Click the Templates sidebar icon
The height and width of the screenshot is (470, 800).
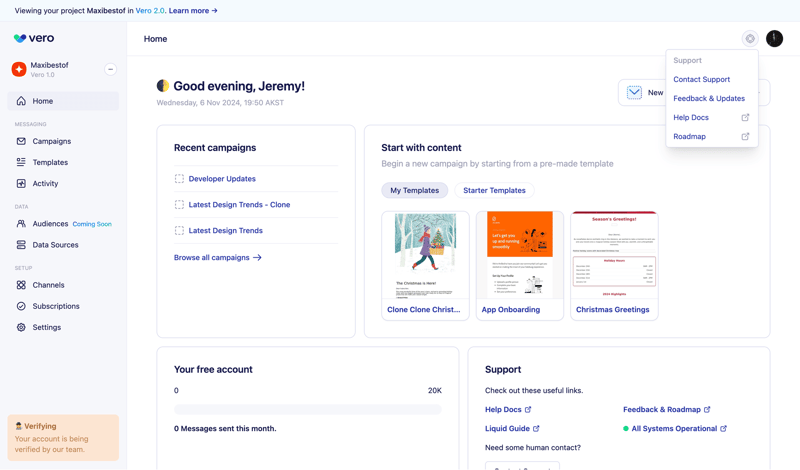pos(21,162)
